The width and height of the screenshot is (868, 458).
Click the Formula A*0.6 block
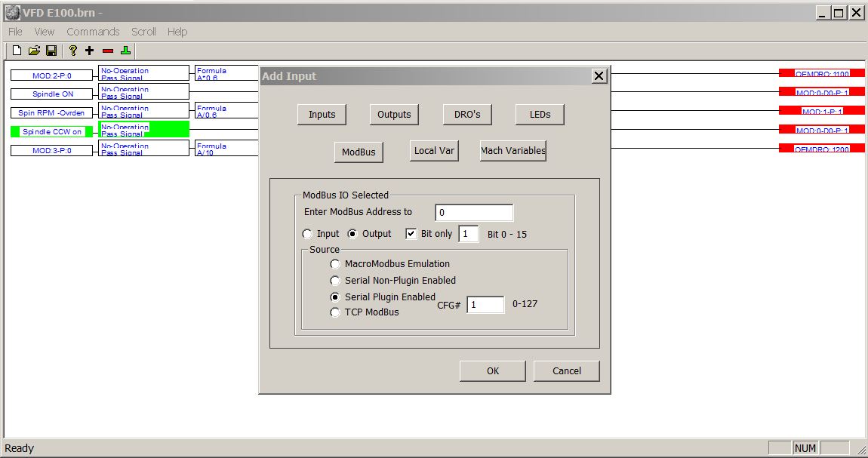click(226, 73)
